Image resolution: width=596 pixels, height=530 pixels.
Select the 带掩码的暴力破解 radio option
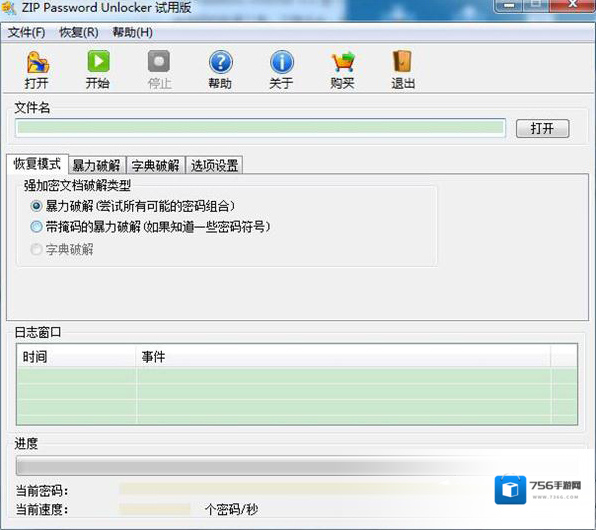tap(36, 227)
